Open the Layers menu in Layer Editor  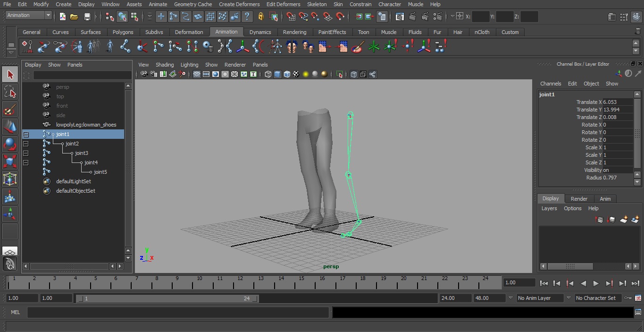(x=549, y=208)
